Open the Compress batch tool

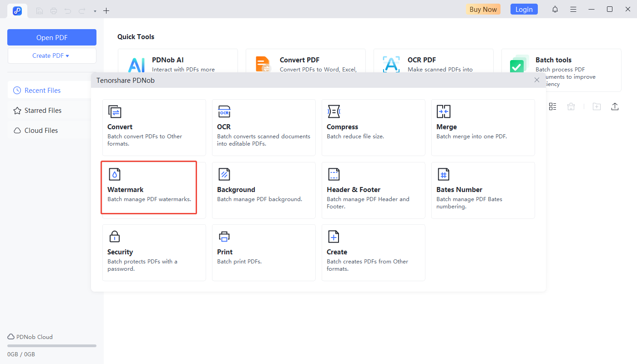point(373,127)
